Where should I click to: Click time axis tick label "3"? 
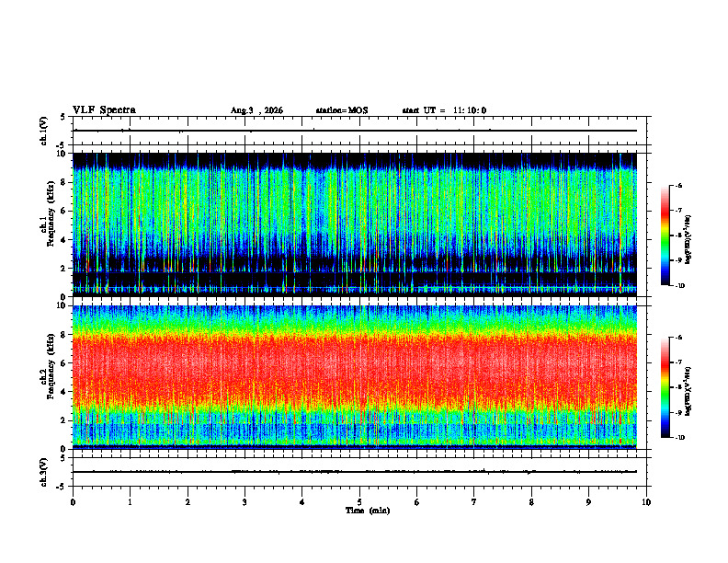coord(245,502)
